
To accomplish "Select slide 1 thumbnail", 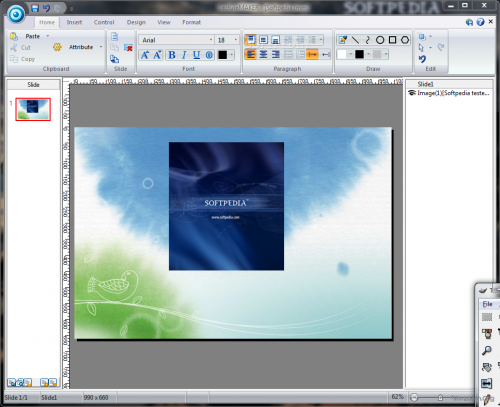I will (x=33, y=109).
